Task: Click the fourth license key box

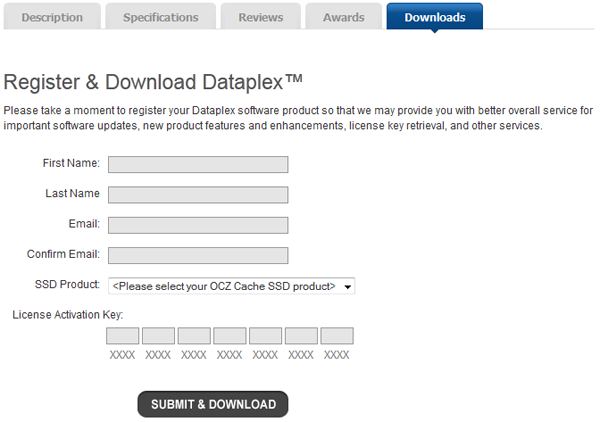Action: (229, 336)
